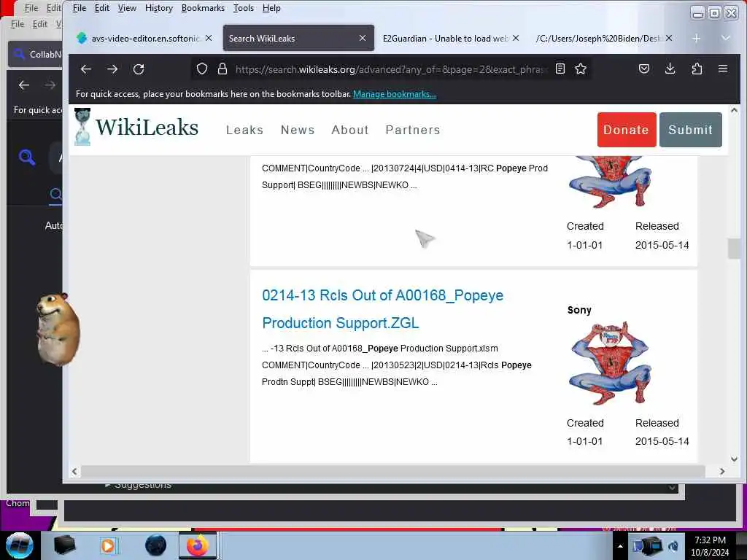Click the blue magnifier icon in the background window

pyautogui.click(x=27, y=157)
